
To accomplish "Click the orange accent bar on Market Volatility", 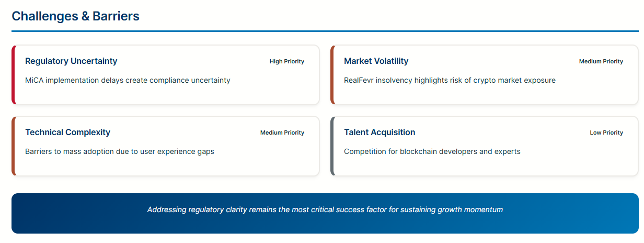I will 332,75.
